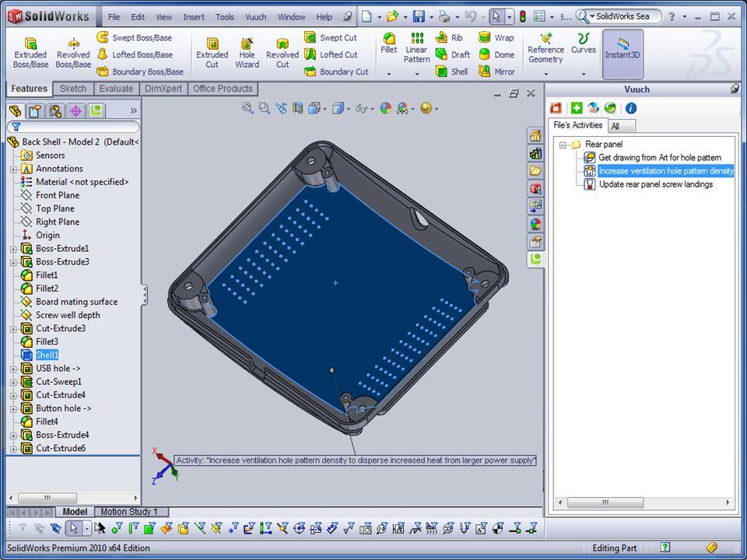747x560 pixels.
Task: Toggle Instant3D mode
Action: 622,54
